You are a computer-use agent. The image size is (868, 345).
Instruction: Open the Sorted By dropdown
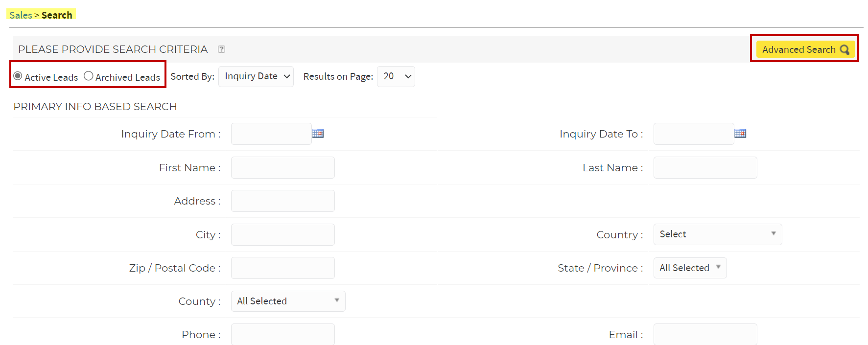point(256,76)
